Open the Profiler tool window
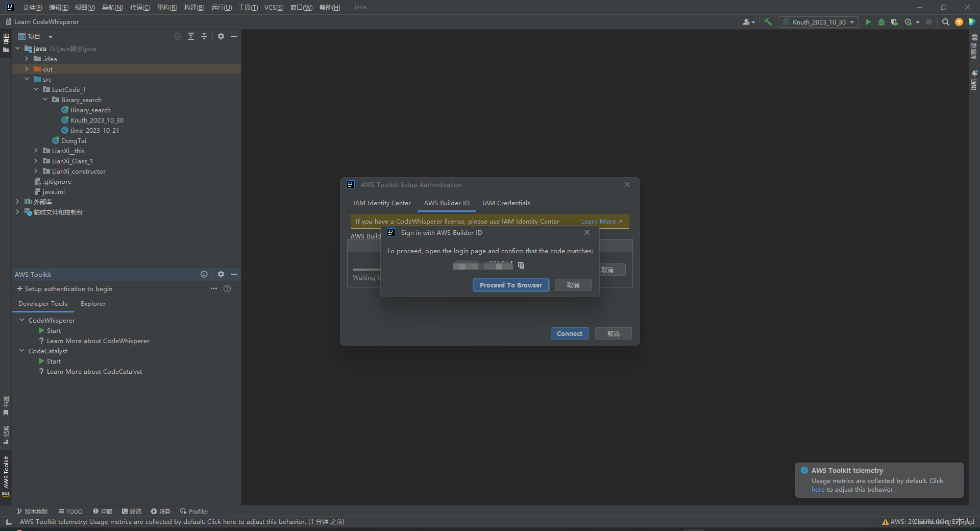 pyautogui.click(x=194, y=511)
